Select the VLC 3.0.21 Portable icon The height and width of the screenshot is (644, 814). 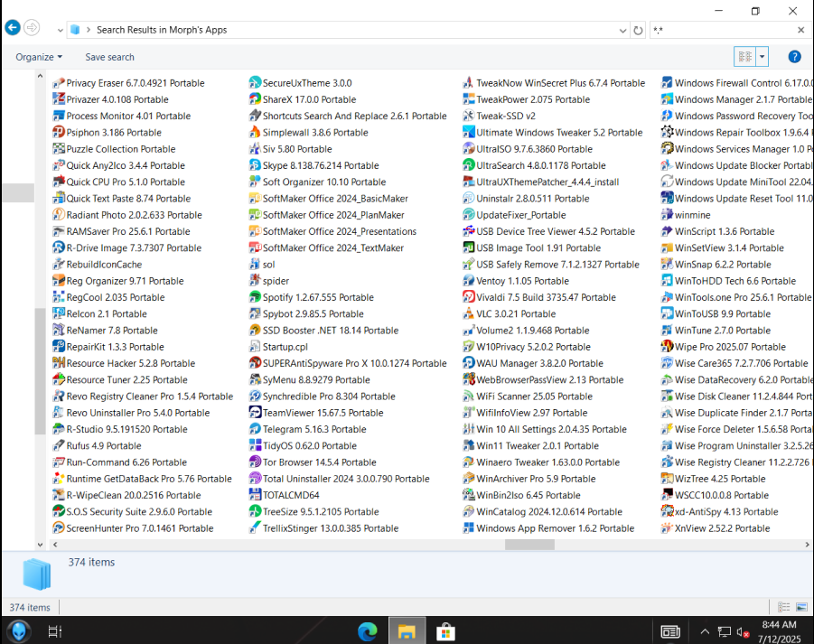pyautogui.click(x=468, y=314)
